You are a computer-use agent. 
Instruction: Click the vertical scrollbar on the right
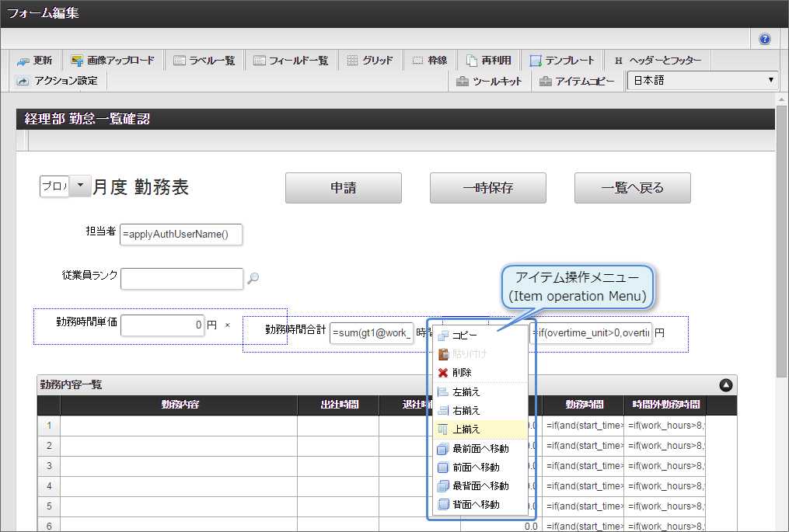(x=781, y=233)
